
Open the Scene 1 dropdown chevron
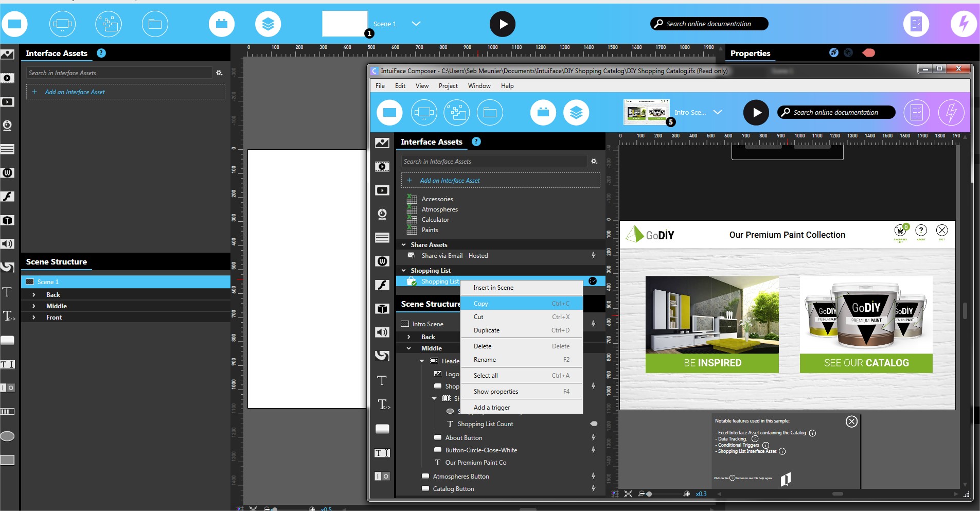(416, 24)
